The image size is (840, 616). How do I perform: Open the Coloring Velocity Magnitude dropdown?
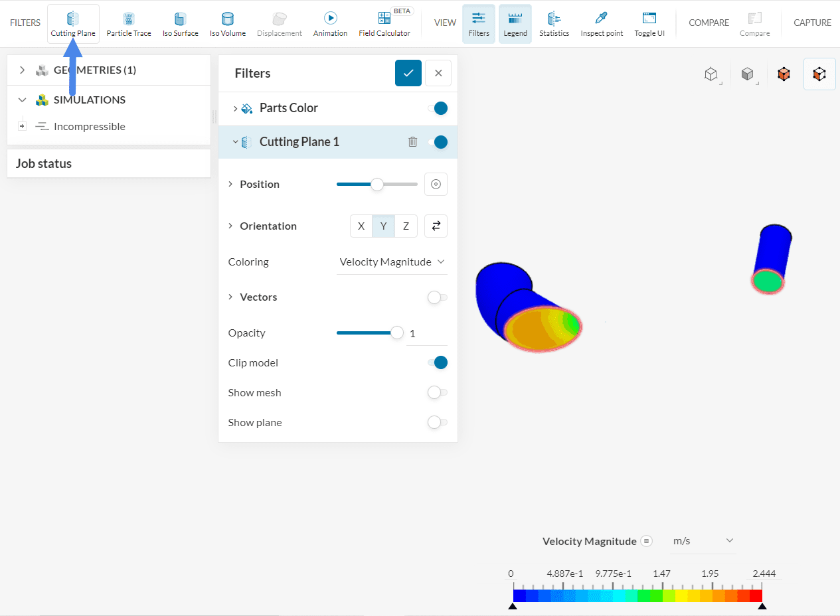tap(391, 262)
